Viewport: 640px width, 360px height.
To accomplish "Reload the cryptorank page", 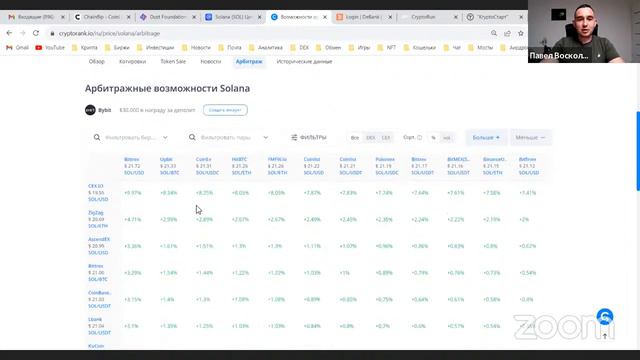I will (36, 33).
